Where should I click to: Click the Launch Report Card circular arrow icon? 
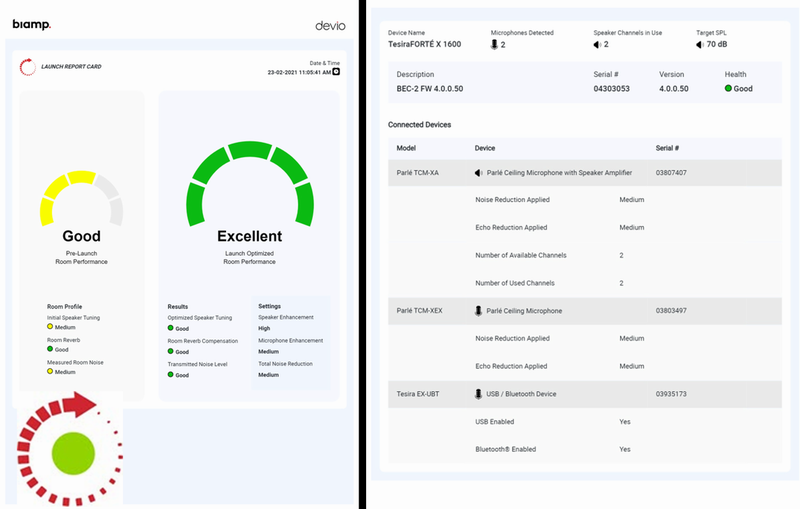click(x=28, y=67)
